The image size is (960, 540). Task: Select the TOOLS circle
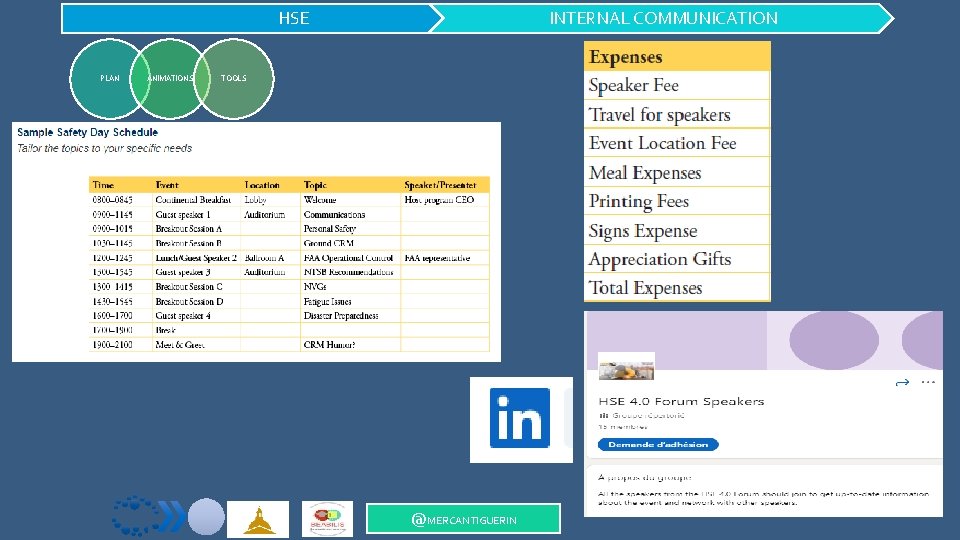pyautogui.click(x=234, y=78)
